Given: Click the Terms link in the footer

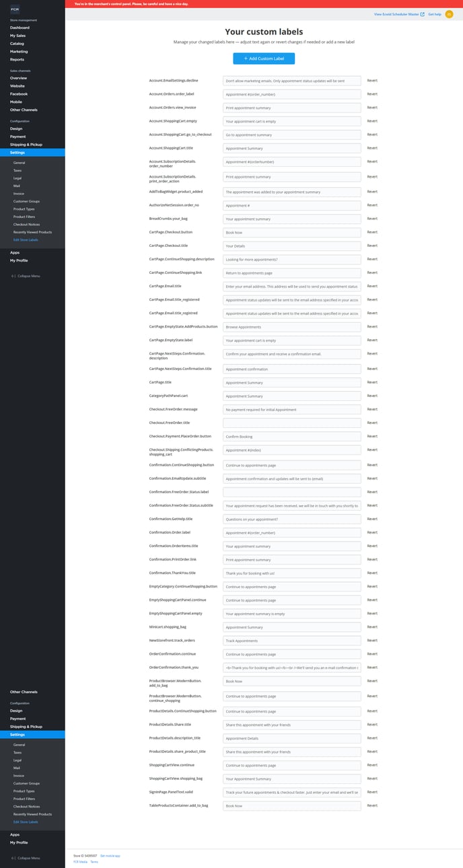Looking at the screenshot, I should tap(94, 861).
